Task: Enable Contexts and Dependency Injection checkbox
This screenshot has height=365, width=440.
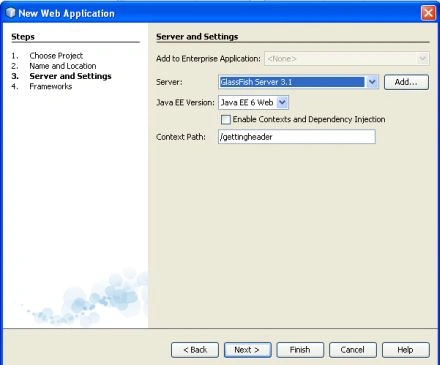Action: 226,119
